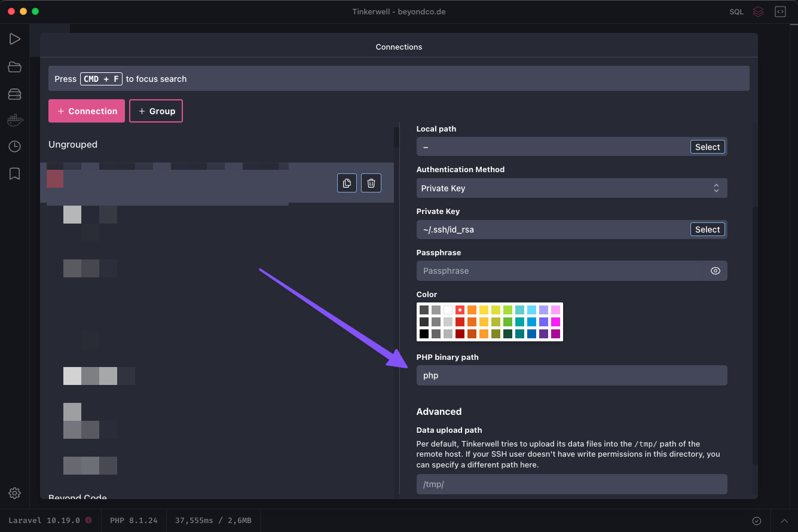The height and width of the screenshot is (532, 798).
Task: Delete the selected connection with trash icon
Action: pos(371,183)
